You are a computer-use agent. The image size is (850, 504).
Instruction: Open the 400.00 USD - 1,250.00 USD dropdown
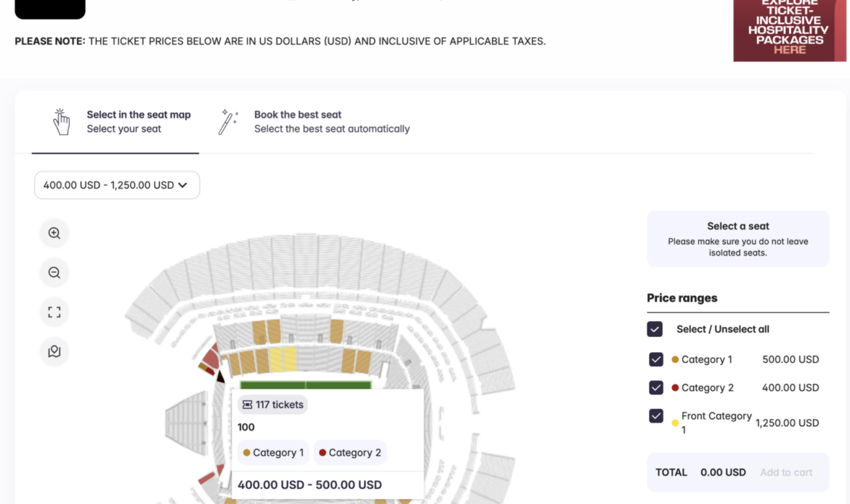click(116, 185)
